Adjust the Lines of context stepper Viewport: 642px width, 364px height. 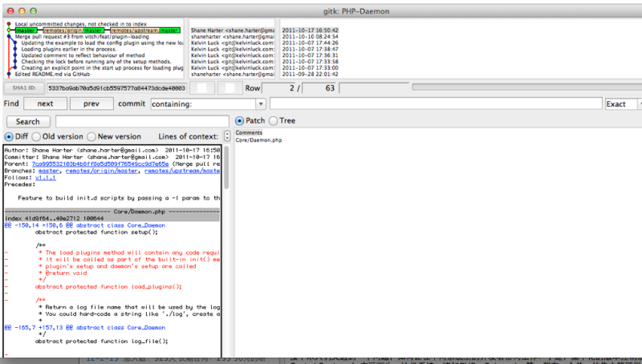click(228, 136)
